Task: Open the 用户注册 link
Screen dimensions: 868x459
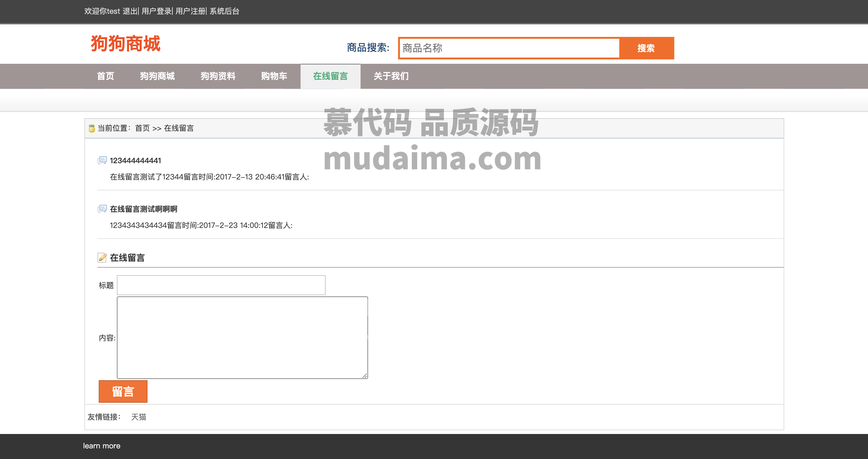Action: pos(190,11)
